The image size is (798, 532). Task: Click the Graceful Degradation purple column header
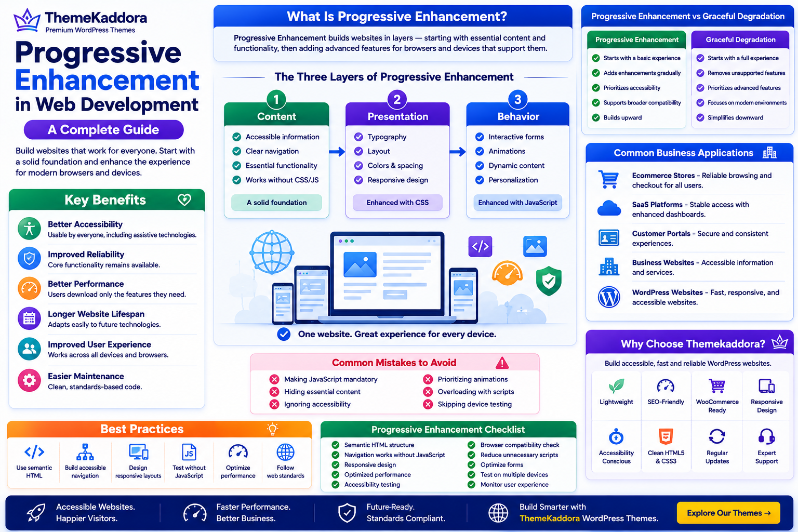(x=740, y=40)
